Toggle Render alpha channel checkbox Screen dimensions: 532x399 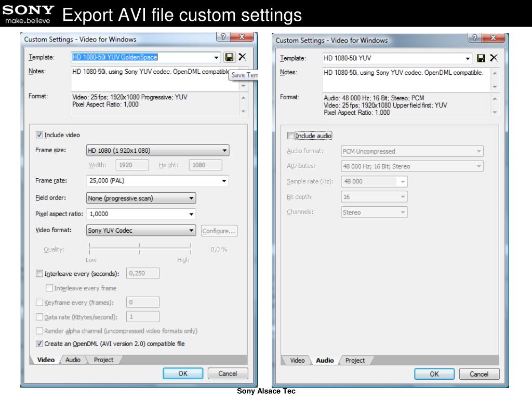pos(39,330)
